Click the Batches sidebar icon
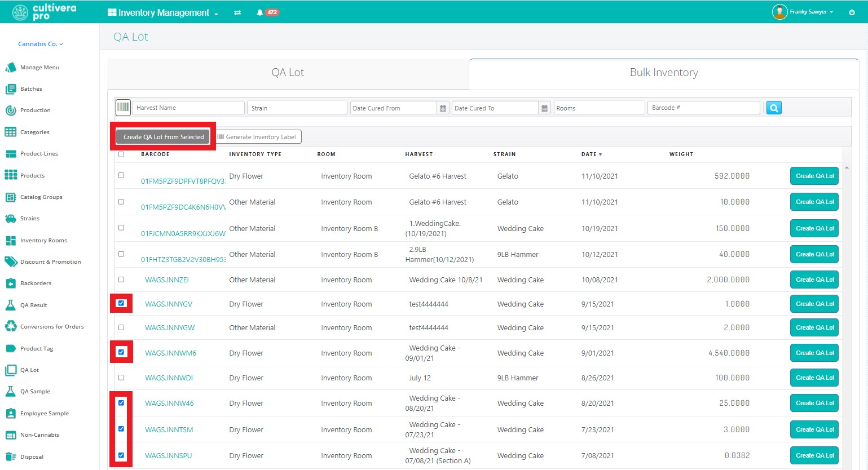This screenshot has height=470, width=868. [10, 89]
